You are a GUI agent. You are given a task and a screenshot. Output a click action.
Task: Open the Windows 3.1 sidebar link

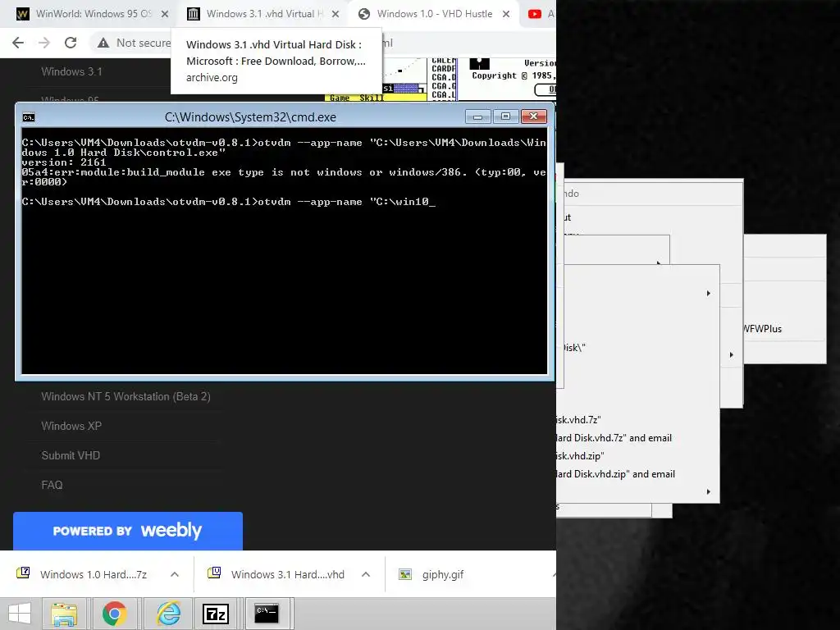point(72,72)
